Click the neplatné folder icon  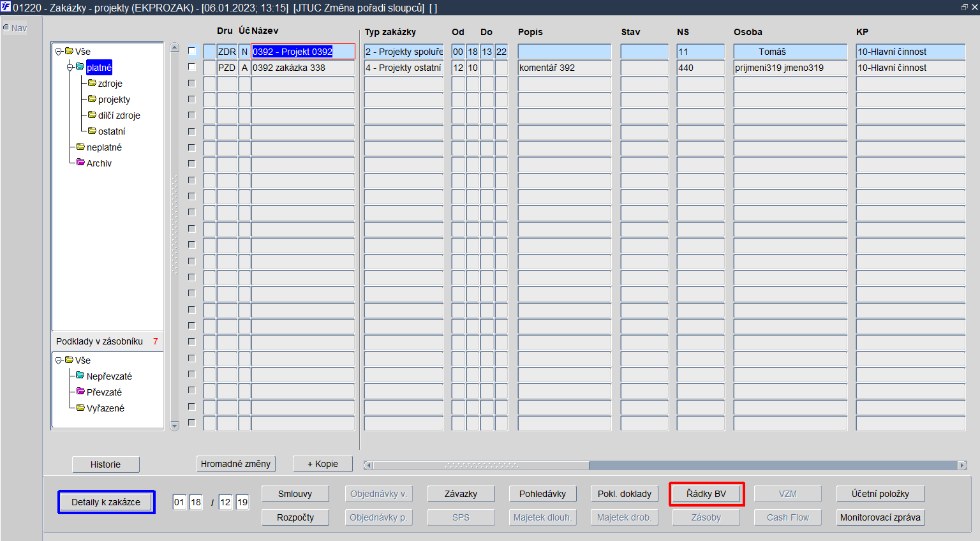pos(80,147)
